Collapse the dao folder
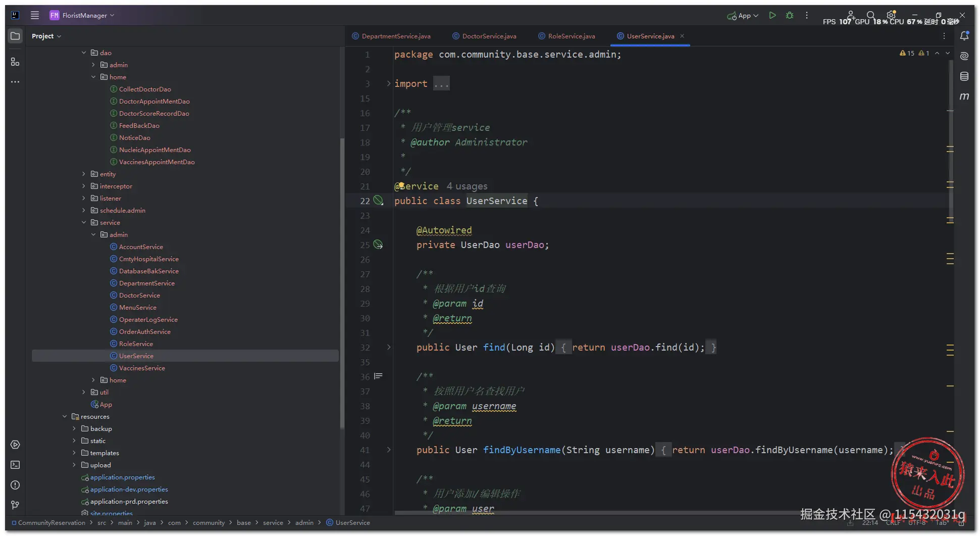980x536 pixels. (84, 53)
